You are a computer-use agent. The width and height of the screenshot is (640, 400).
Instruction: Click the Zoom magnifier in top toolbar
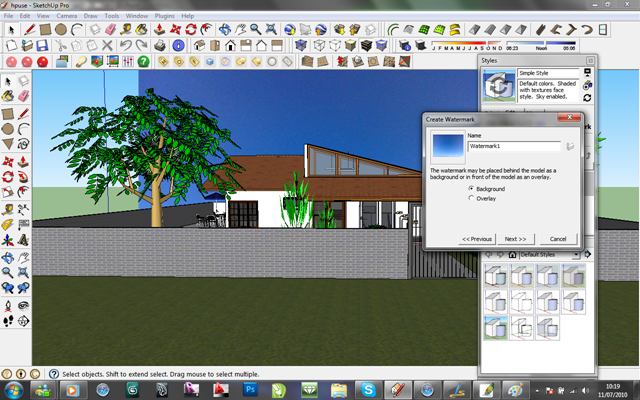point(256,29)
